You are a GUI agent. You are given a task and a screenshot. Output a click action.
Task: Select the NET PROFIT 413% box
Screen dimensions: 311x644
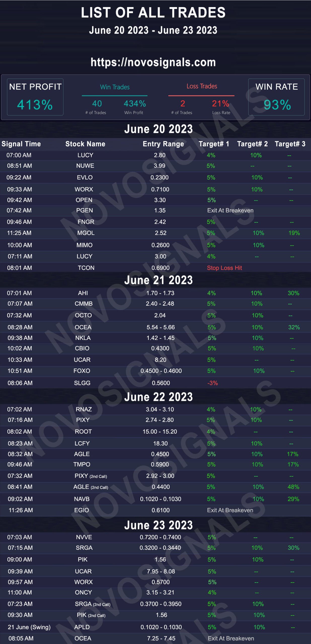pos(35,97)
